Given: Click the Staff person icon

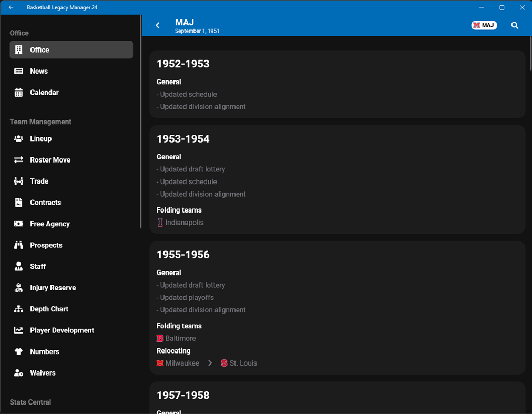Looking at the screenshot, I should tap(18, 267).
